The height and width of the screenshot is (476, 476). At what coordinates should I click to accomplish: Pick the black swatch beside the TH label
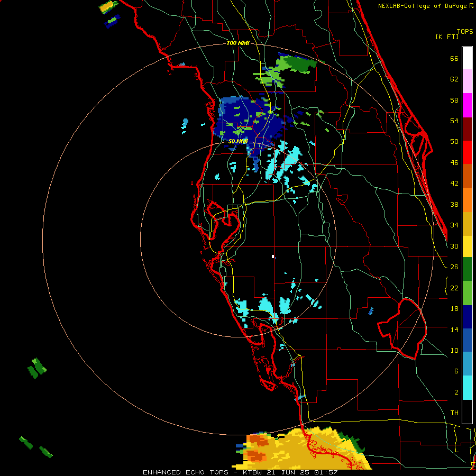pos(467,411)
